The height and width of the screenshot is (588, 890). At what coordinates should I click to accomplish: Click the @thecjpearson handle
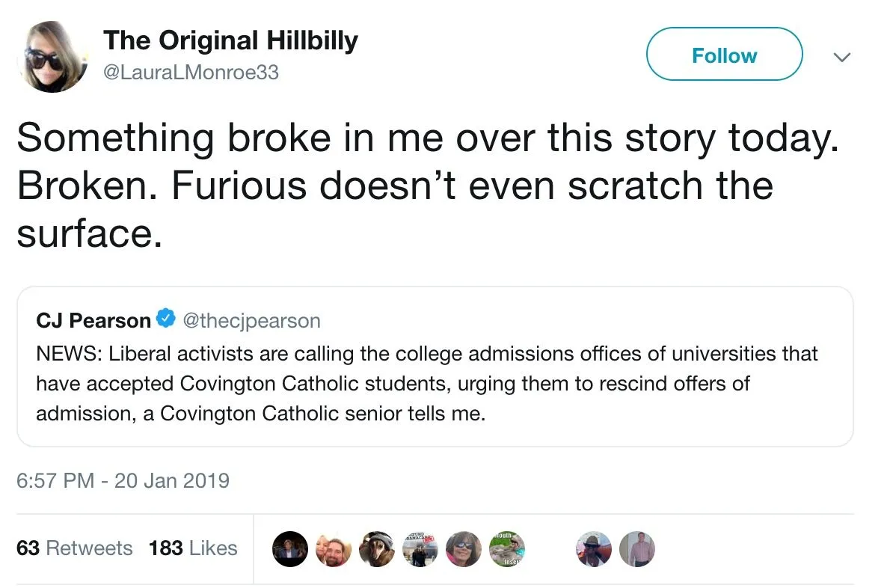coord(251,320)
